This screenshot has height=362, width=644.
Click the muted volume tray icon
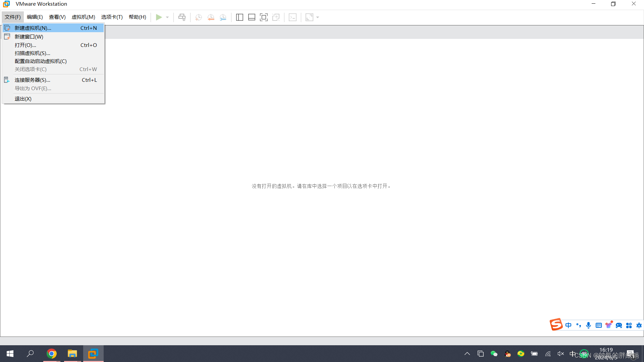pyautogui.click(x=560, y=354)
